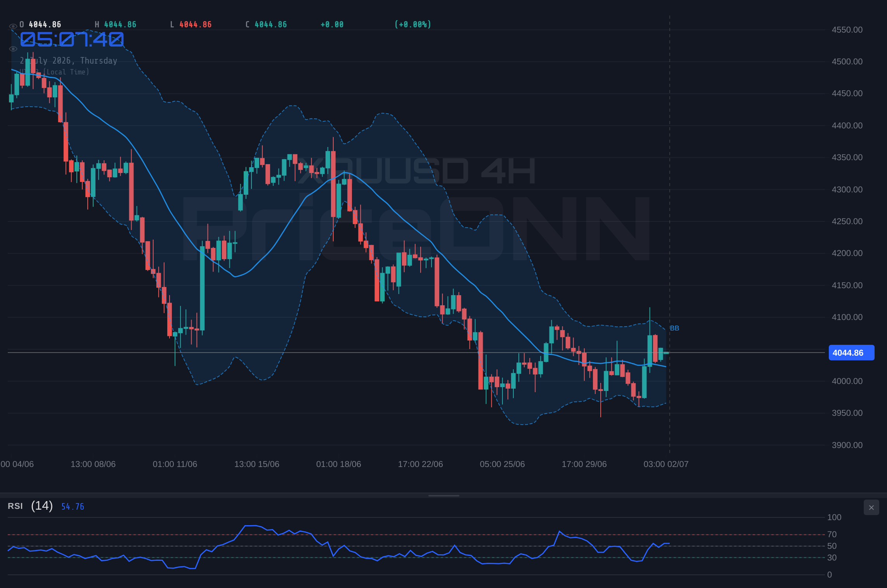This screenshot has height=588, width=887.
Task: Click the 4200.00 price axis label
Action: 847,253
